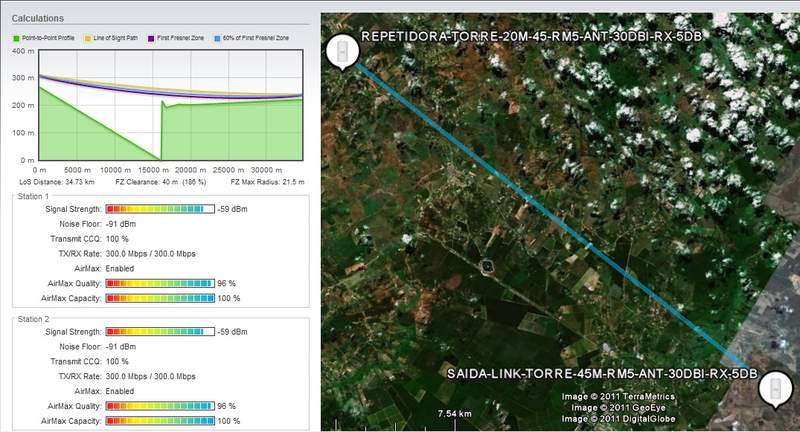Click 'FZ Max Radius: 21.5 m' text

coord(267,182)
